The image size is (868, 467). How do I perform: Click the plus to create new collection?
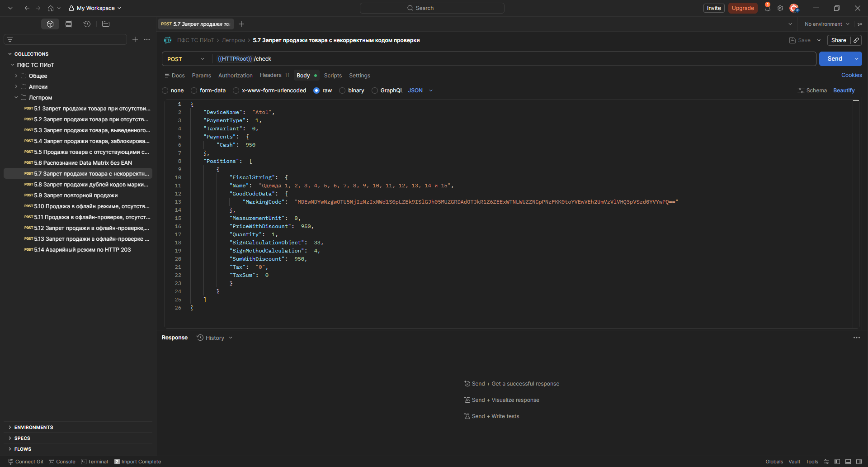[135, 39]
